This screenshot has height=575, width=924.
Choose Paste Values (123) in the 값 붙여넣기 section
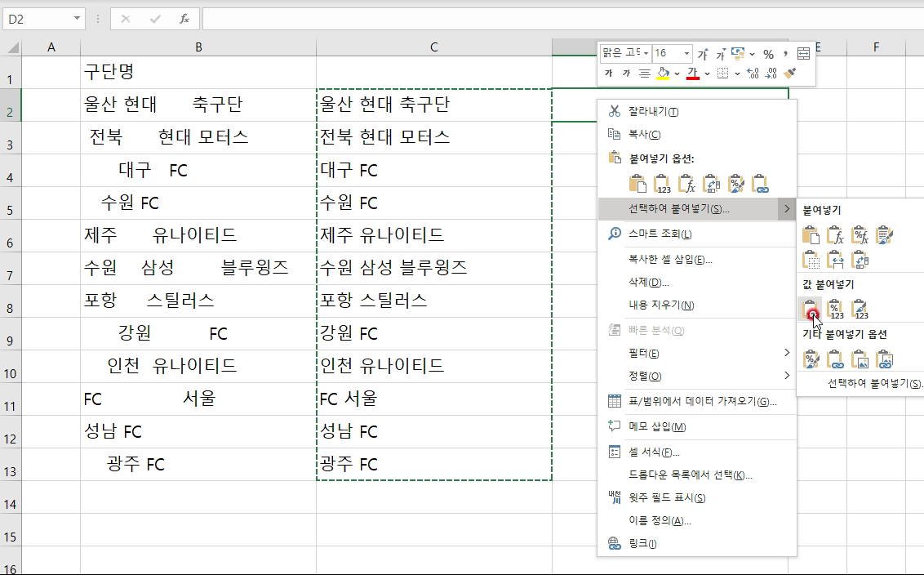point(811,309)
